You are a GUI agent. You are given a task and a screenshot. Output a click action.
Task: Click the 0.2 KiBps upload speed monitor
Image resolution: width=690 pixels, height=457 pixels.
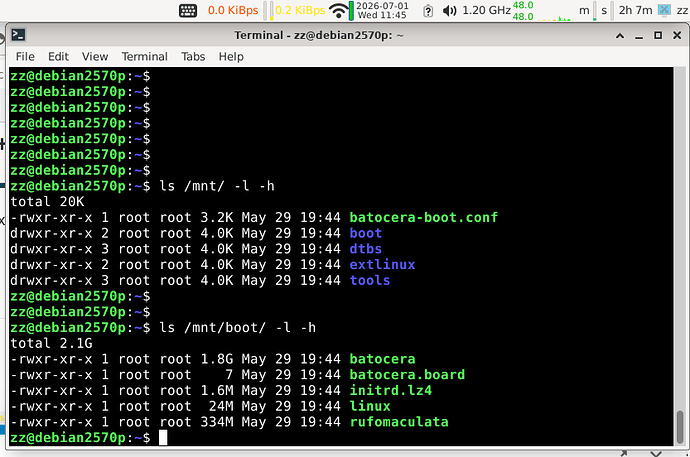[300, 10]
